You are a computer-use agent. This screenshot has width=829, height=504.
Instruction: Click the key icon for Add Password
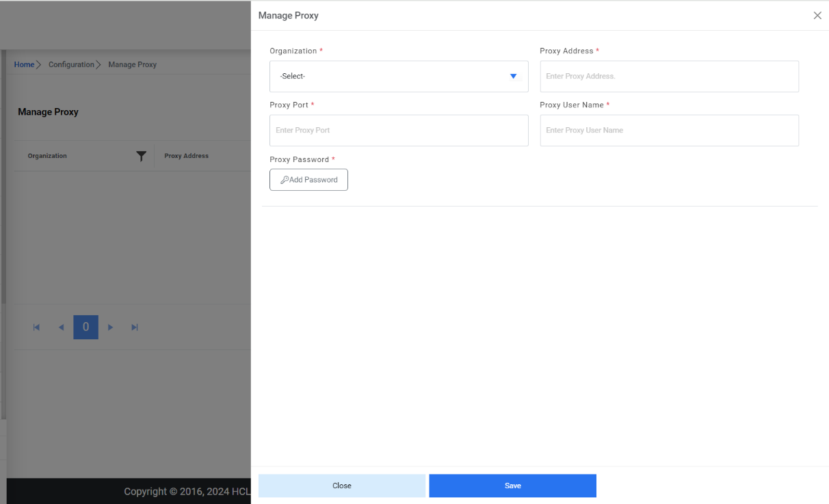pyautogui.click(x=285, y=180)
